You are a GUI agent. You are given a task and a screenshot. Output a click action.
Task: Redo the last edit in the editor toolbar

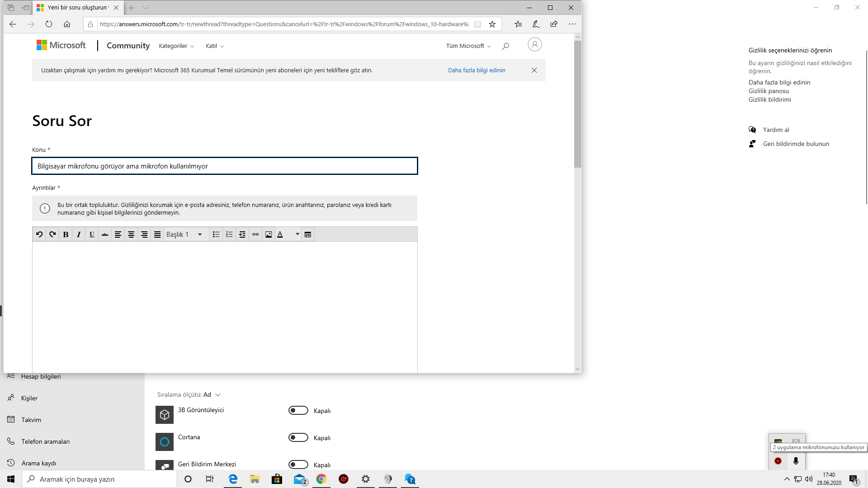pyautogui.click(x=52, y=235)
